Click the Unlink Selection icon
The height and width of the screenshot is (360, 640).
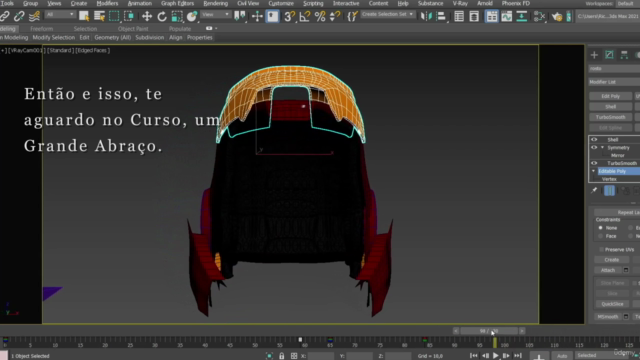19,16
